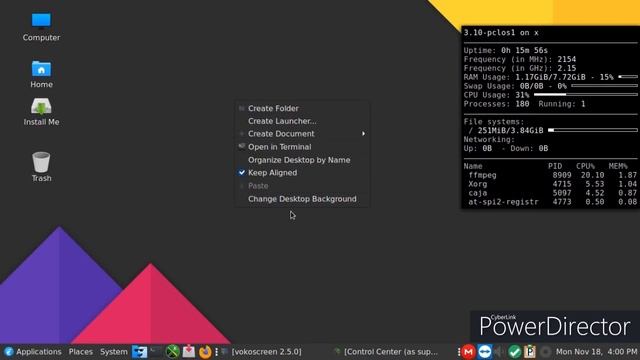Select Change Desktop Background
The width and height of the screenshot is (640, 360).
(302, 199)
